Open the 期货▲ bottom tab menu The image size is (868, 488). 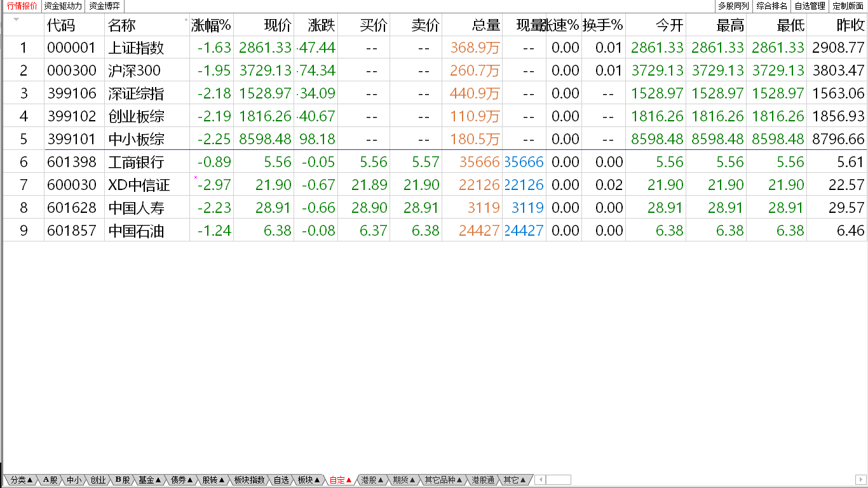(x=405, y=480)
